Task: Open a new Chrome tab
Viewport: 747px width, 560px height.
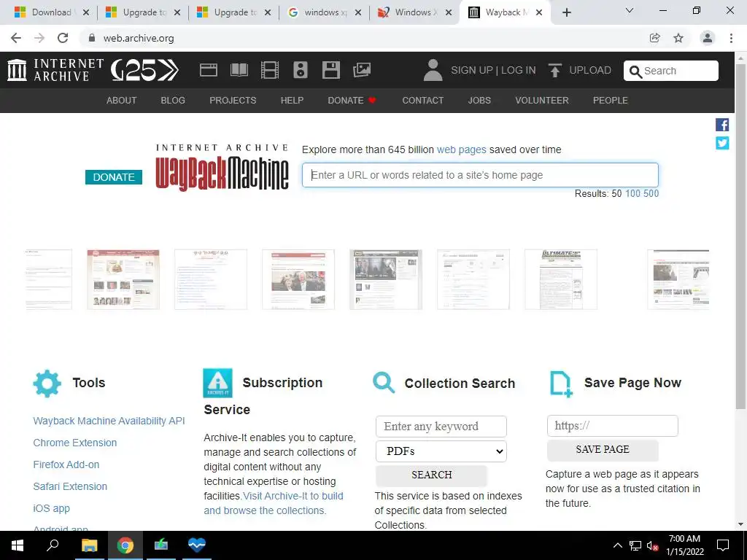Action: click(x=566, y=12)
